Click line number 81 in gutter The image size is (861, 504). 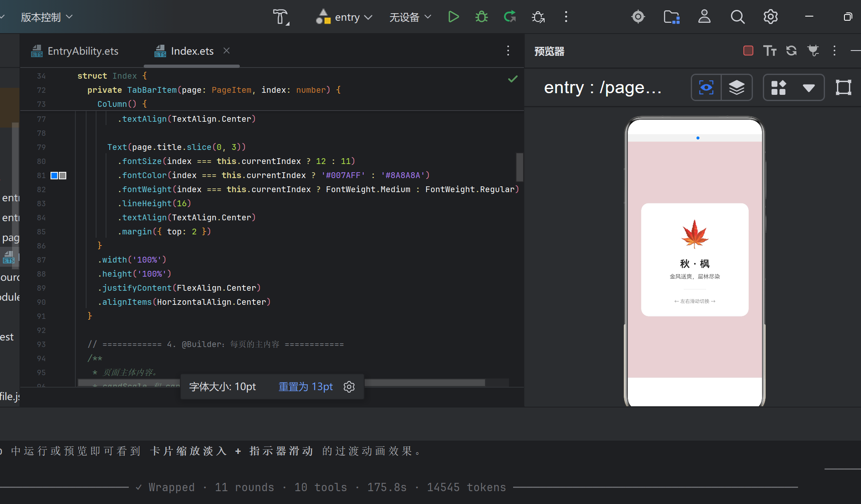[x=41, y=176]
